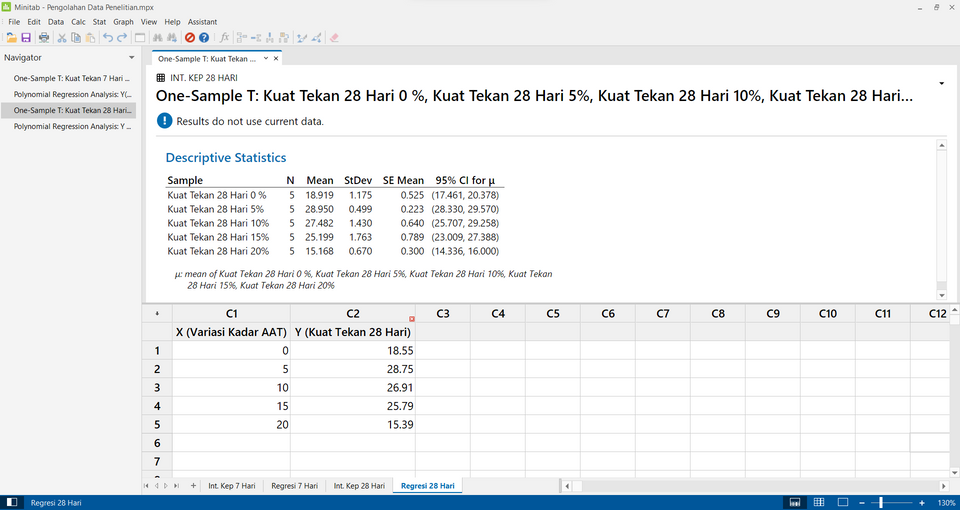Click the zoom in plus button

pyautogui.click(x=922, y=503)
